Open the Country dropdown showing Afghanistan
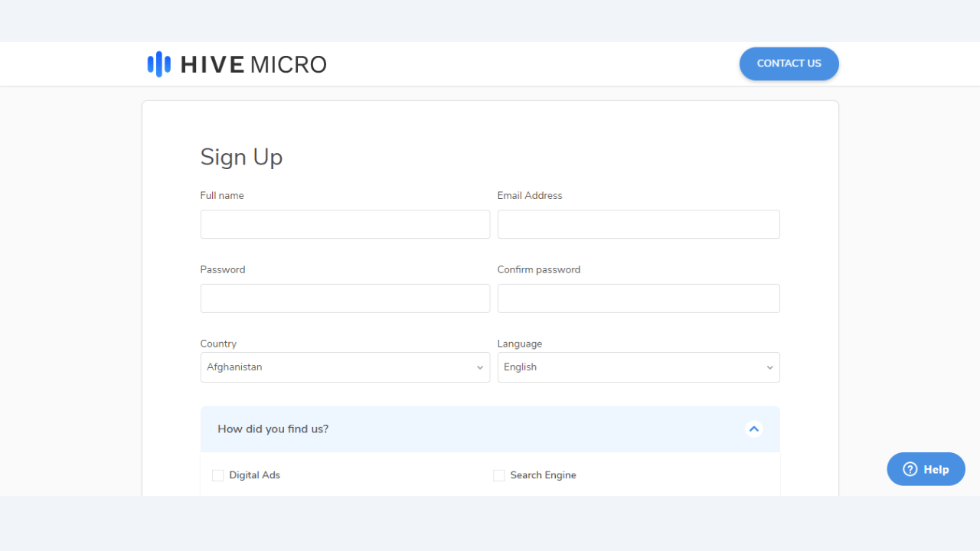 coord(345,367)
